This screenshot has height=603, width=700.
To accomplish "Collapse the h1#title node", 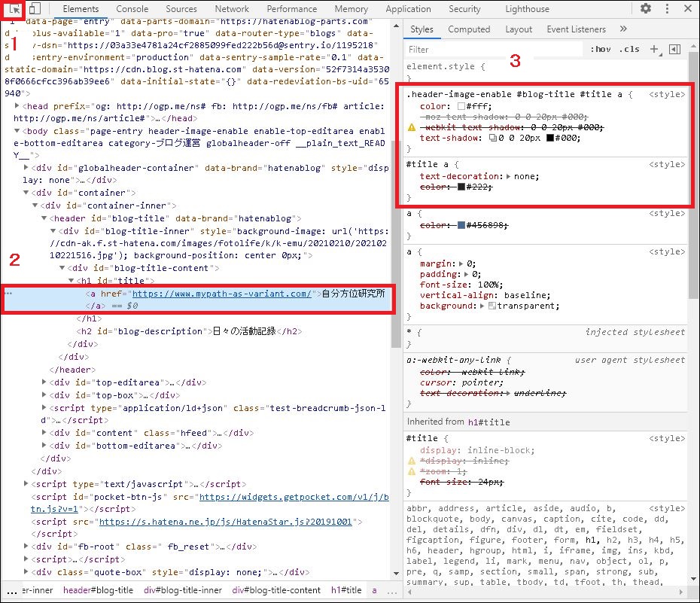I will [71, 280].
